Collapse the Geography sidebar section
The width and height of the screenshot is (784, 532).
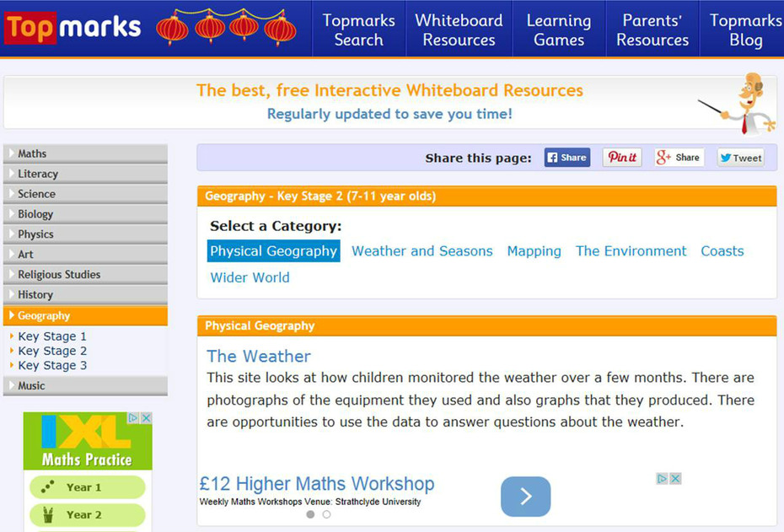tap(85, 315)
